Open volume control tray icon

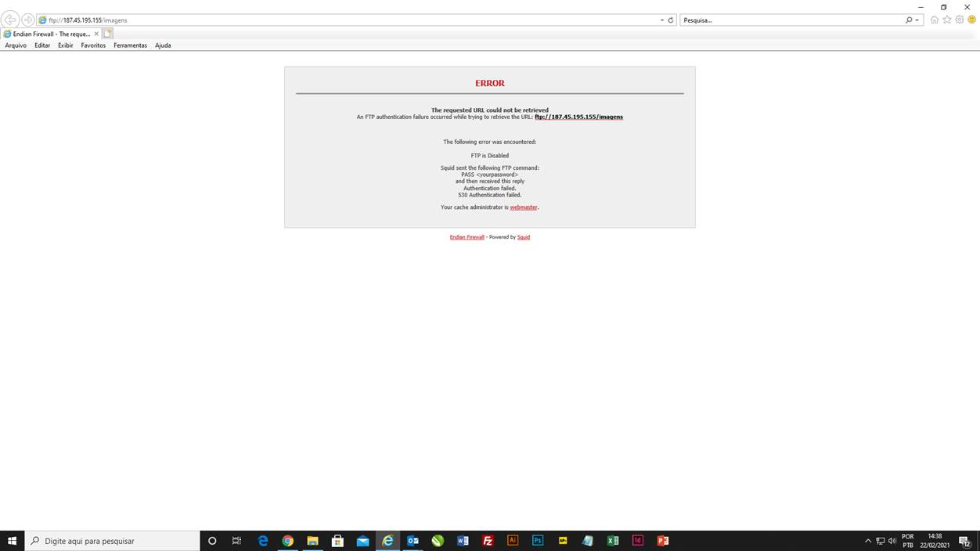point(892,541)
